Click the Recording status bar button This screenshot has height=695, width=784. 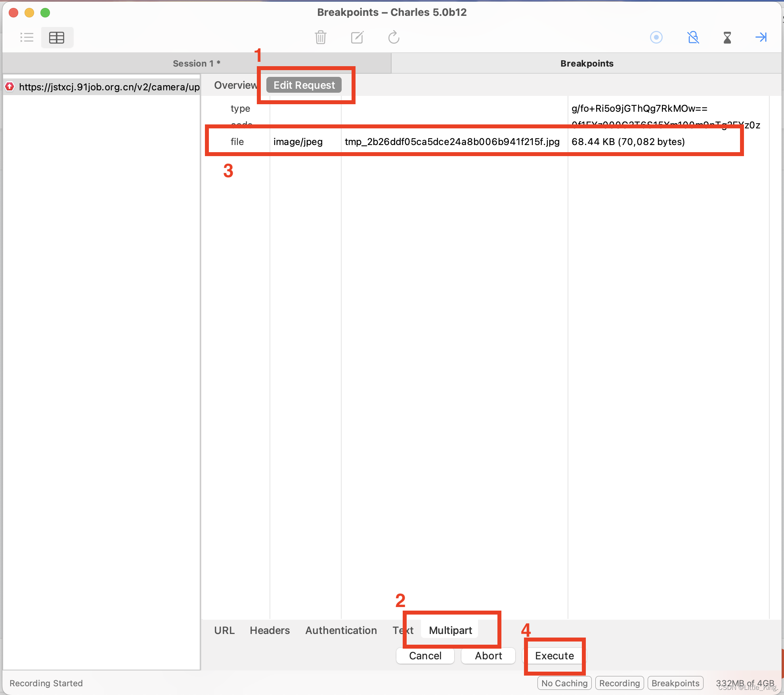(619, 683)
